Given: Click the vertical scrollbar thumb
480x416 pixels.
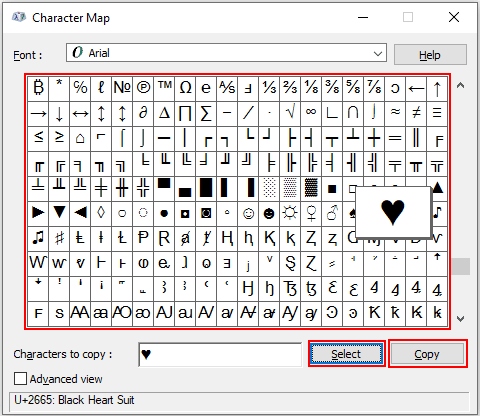Looking at the screenshot, I should tap(461, 266).
